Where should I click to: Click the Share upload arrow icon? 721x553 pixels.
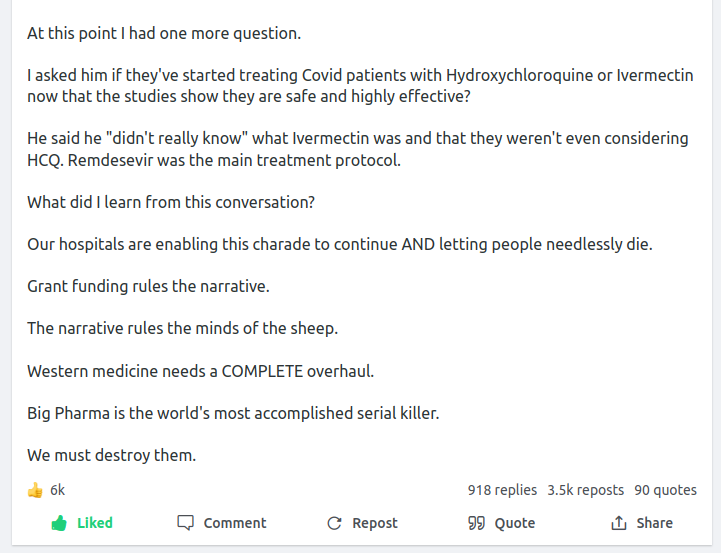(x=619, y=523)
